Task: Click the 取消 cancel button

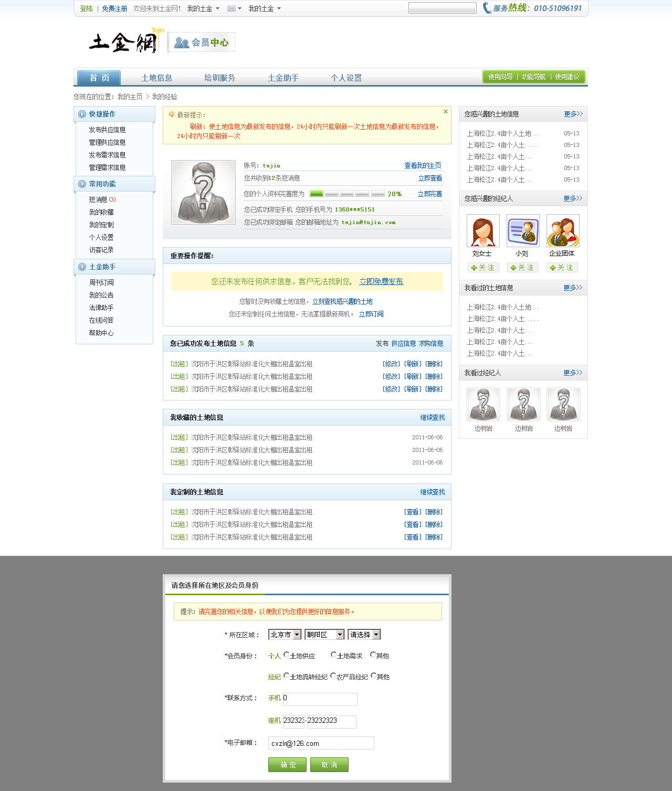Action: click(x=329, y=765)
